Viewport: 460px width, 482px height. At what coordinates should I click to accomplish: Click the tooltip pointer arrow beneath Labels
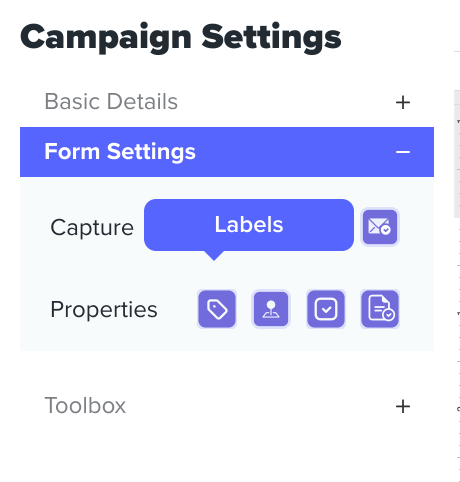pyautogui.click(x=214, y=255)
